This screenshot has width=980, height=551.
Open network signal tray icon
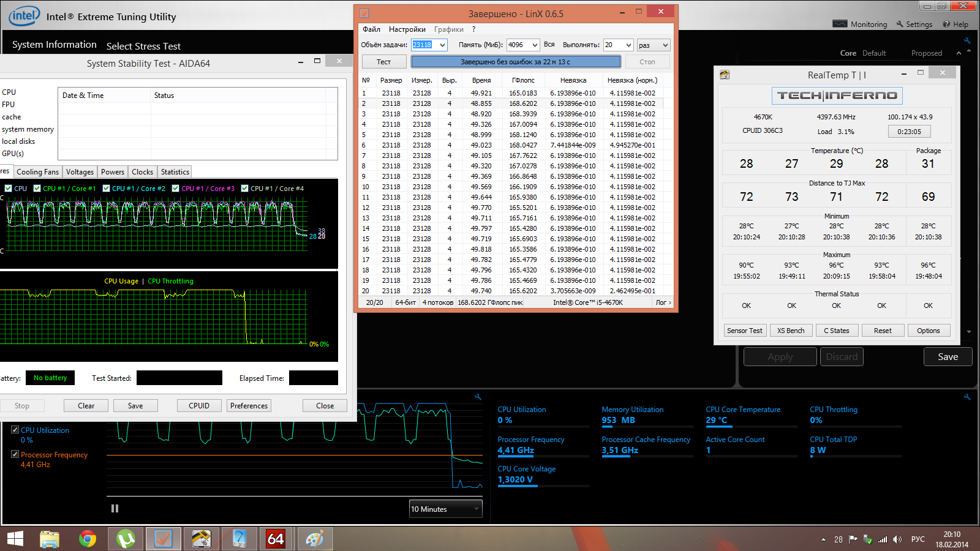[x=883, y=539]
